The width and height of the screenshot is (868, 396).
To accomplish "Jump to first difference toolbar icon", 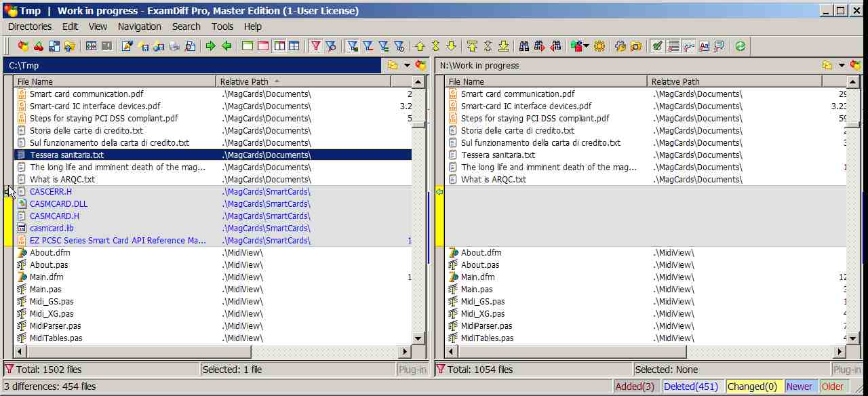I will pos(472,46).
